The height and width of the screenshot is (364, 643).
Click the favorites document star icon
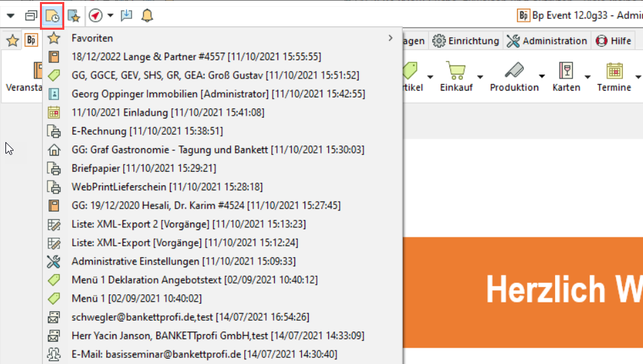(73, 15)
